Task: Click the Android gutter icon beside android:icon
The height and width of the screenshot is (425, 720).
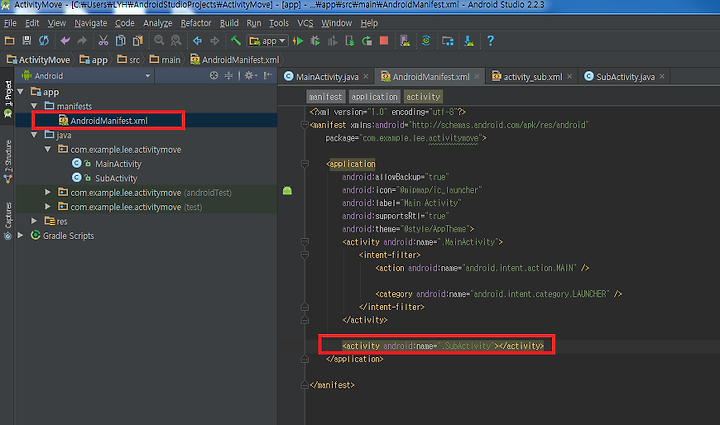Action: [x=287, y=190]
